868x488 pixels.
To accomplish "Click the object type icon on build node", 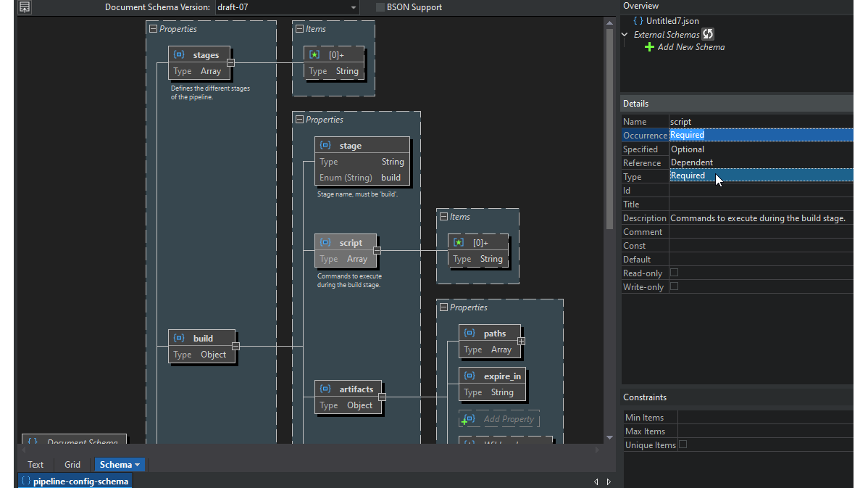I will coord(178,338).
